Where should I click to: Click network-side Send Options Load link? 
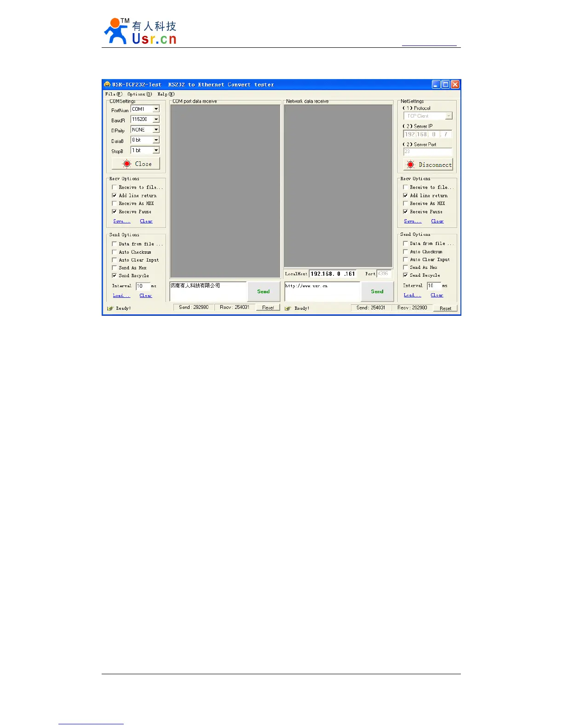coord(412,295)
